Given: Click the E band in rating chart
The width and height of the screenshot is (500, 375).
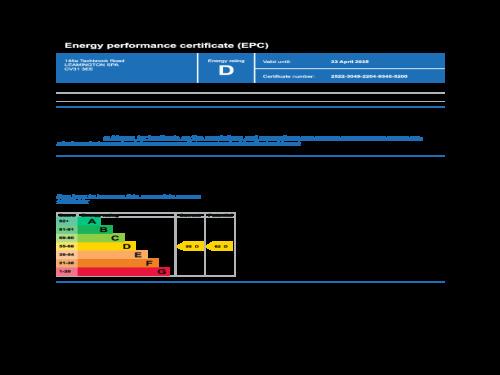Looking at the screenshot, I should pos(113,255).
